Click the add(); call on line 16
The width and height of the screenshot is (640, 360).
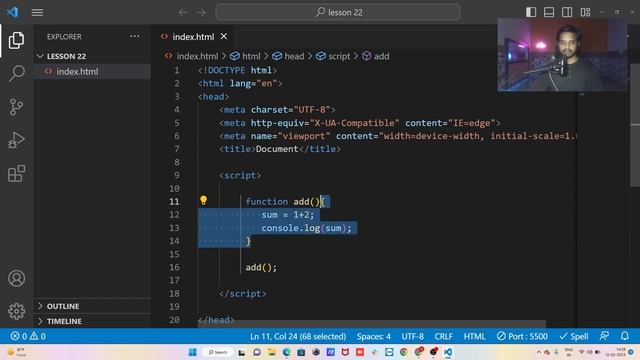[x=261, y=267]
